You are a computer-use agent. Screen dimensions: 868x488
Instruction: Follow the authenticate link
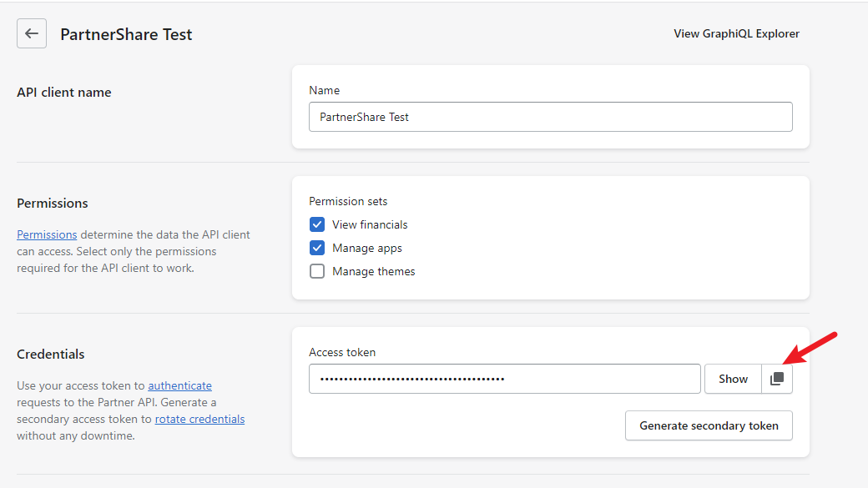tap(180, 385)
